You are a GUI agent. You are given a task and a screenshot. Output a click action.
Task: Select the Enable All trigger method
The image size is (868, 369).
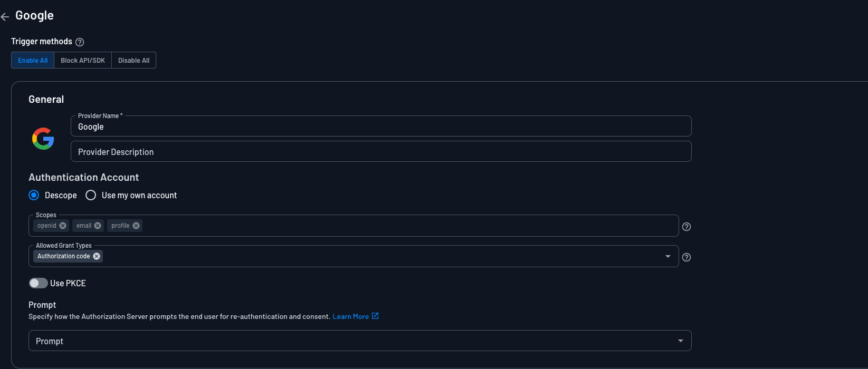pyautogui.click(x=33, y=60)
